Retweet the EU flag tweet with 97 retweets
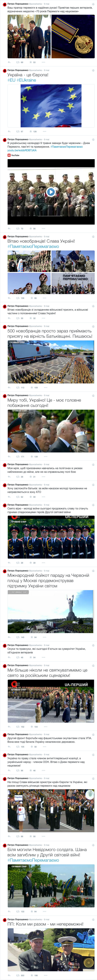 [17, 131]
